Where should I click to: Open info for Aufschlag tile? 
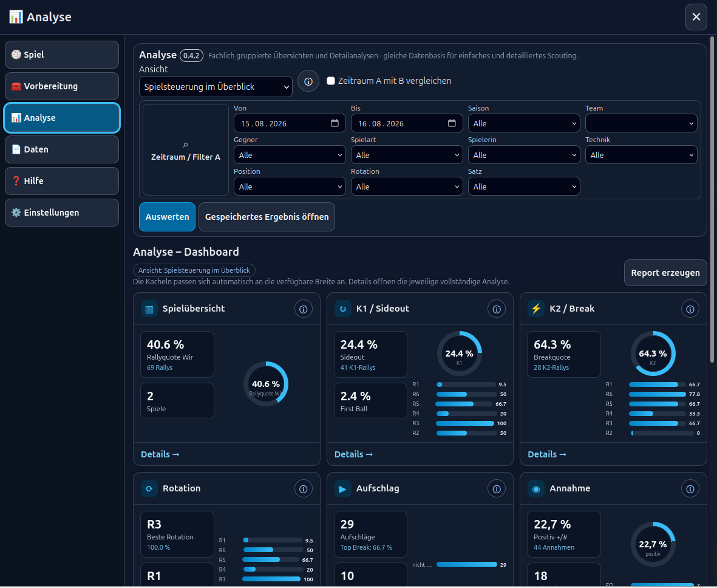496,489
